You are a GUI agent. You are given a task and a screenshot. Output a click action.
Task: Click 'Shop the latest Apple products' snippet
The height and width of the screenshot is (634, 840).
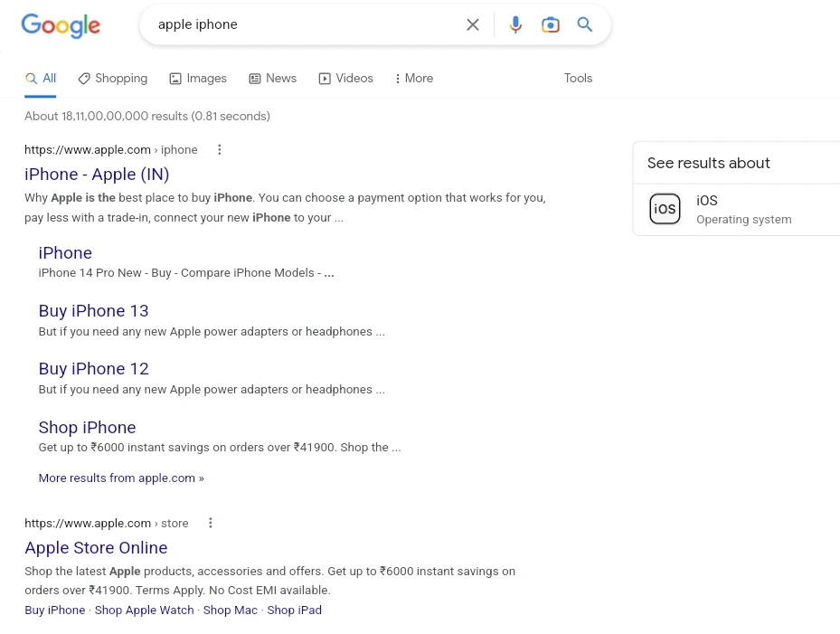click(x=270, y=581)
